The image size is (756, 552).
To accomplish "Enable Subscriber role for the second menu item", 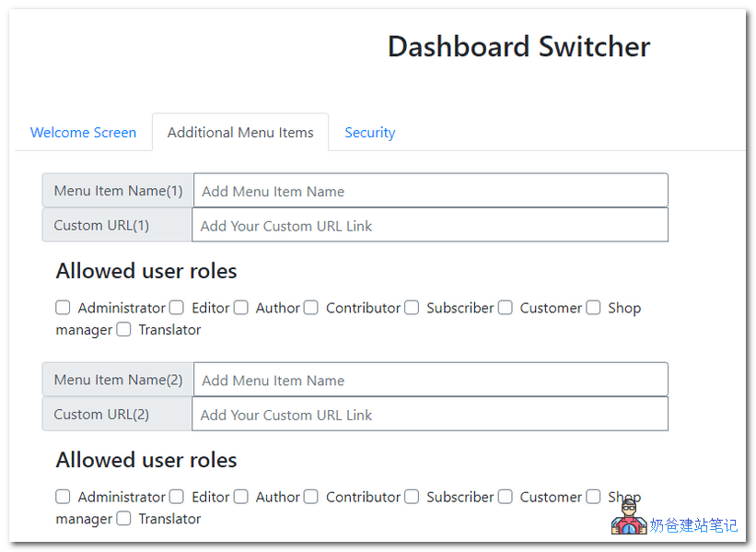I will tap(412, 497).
